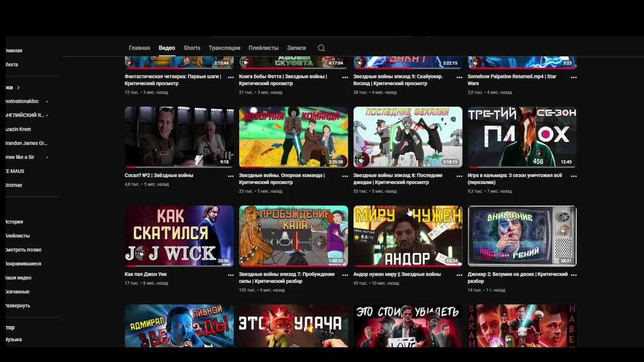
Task: Play Это стоит увидеть thumbnail
Action: click(x=408, y=326)
